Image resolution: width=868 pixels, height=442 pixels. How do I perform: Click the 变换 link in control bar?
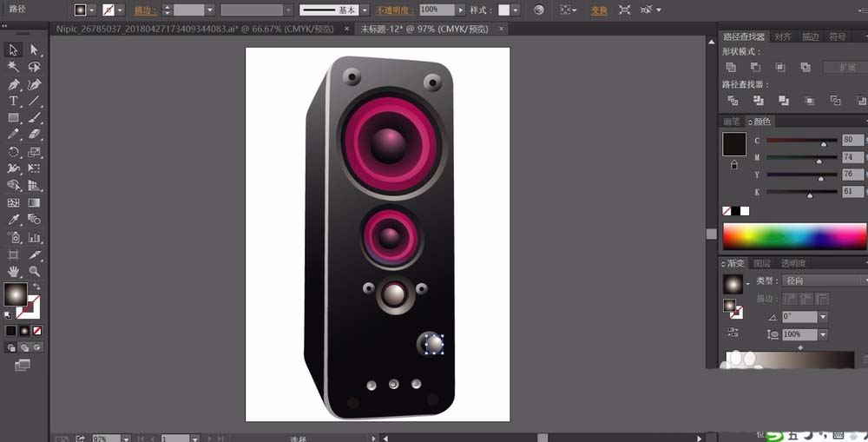[599, 10]
